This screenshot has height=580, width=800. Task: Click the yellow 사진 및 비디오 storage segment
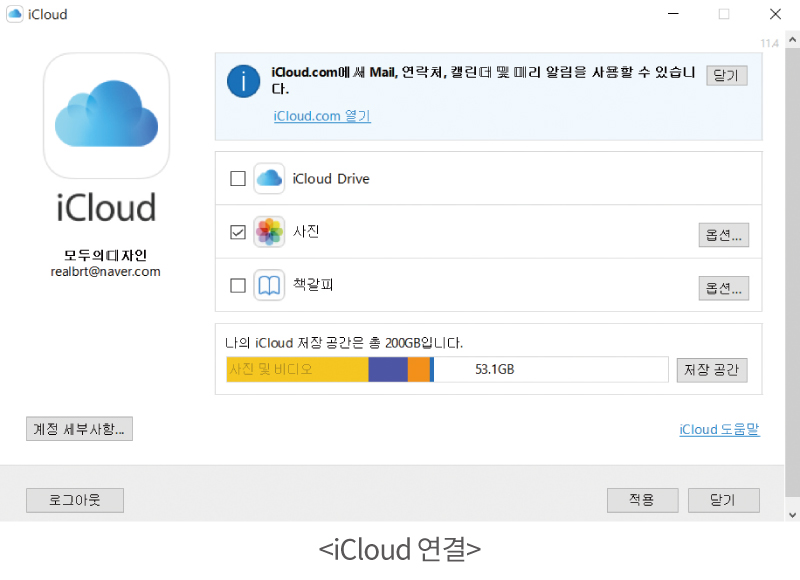click(297, 369)
